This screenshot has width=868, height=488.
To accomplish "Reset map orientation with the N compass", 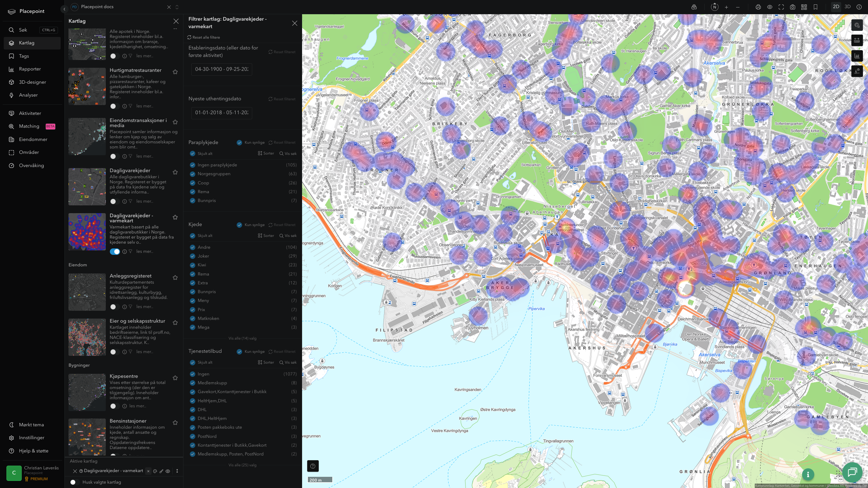I will [714, 7].
